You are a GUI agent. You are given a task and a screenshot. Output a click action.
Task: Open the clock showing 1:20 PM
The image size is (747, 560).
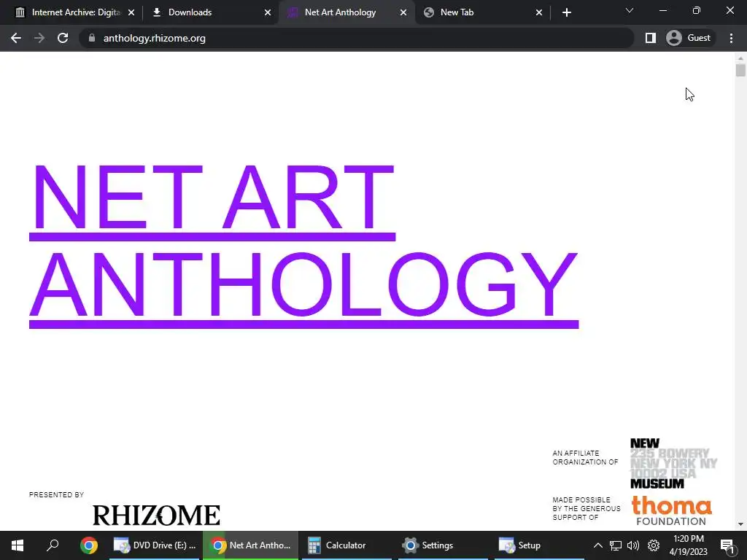[x=689, y=545]
